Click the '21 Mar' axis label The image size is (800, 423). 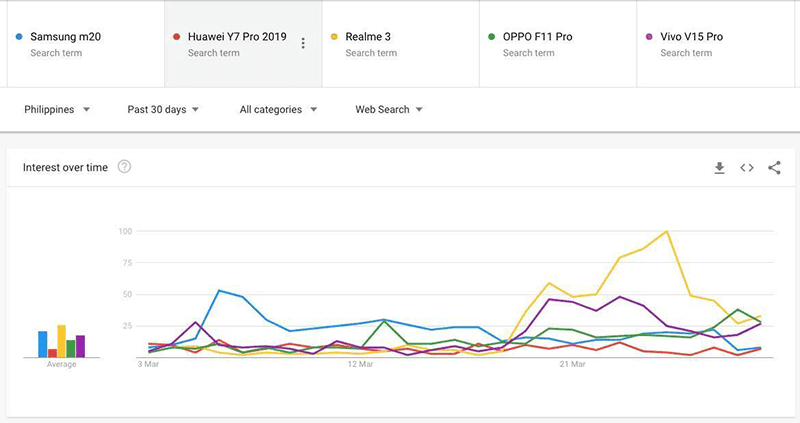(572, 364)
